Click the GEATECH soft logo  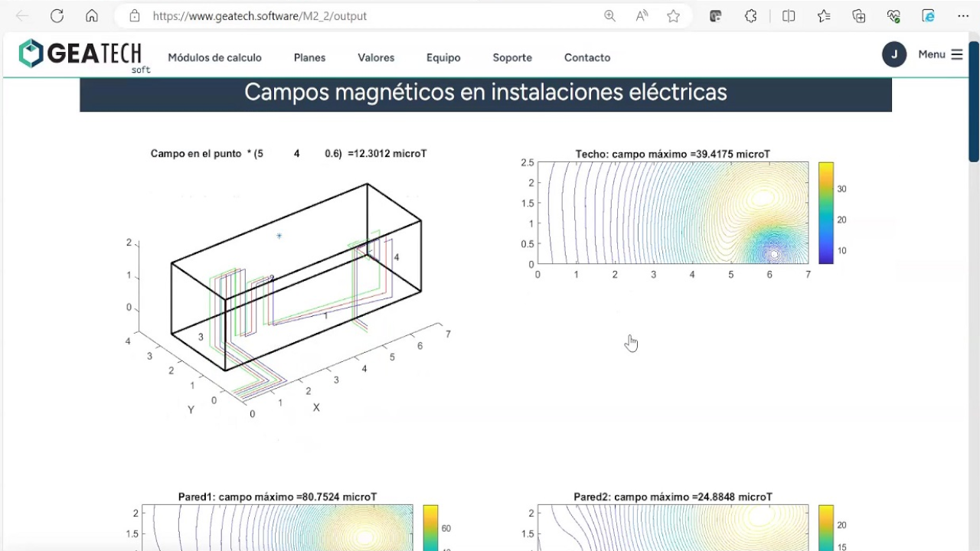click(84, 56)
